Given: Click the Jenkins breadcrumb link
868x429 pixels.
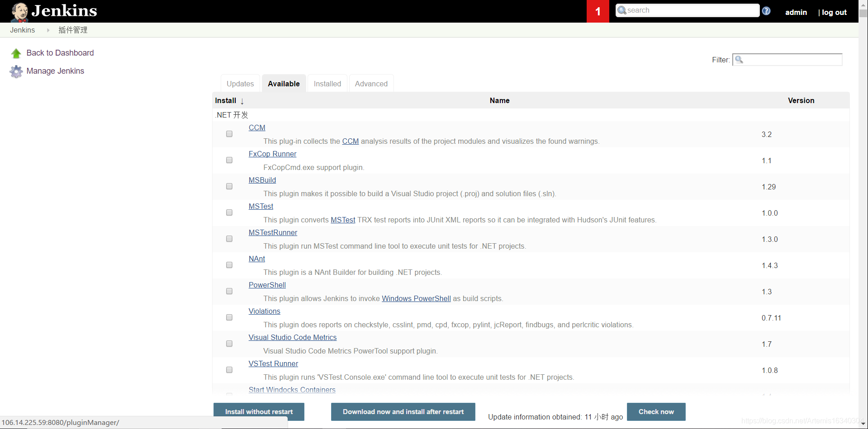Looking at the screenshot, I should coord(23,30).
